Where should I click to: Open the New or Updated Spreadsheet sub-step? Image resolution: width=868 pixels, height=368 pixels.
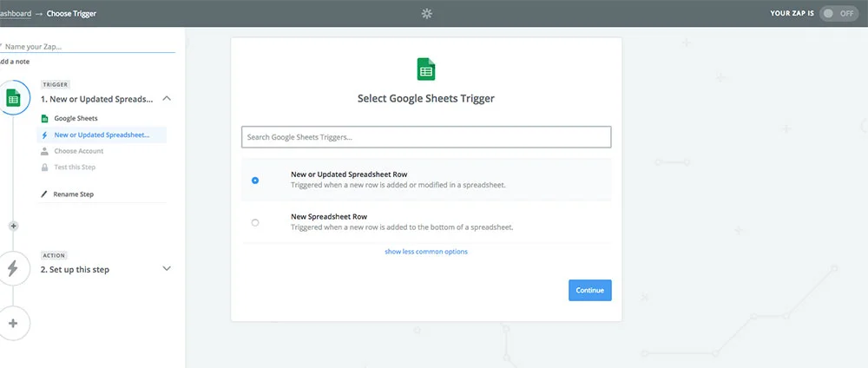pos(102,135)
